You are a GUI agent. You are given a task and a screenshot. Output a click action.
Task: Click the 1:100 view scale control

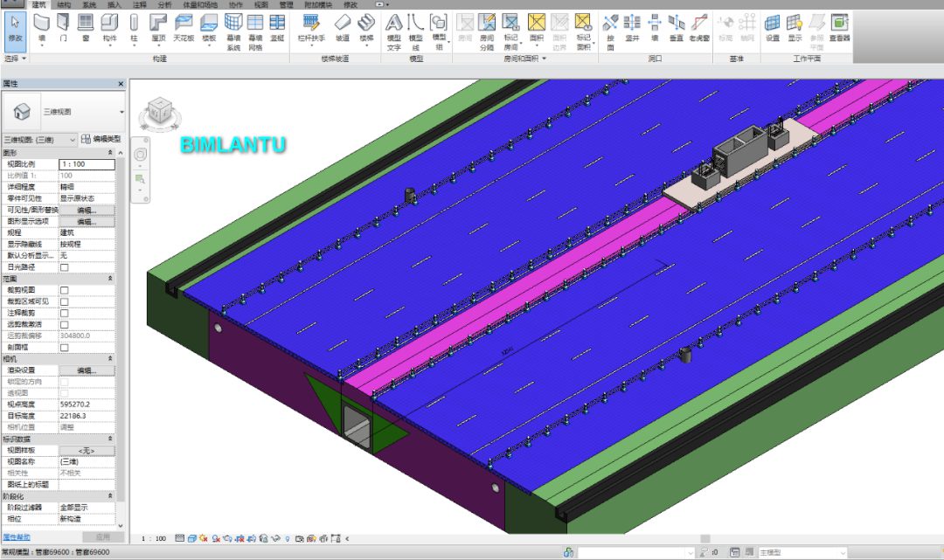[154, 538]
